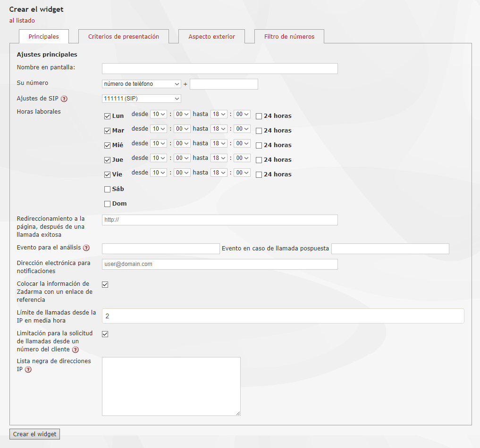Enable 24 horas for Mié

coord(259,146)
